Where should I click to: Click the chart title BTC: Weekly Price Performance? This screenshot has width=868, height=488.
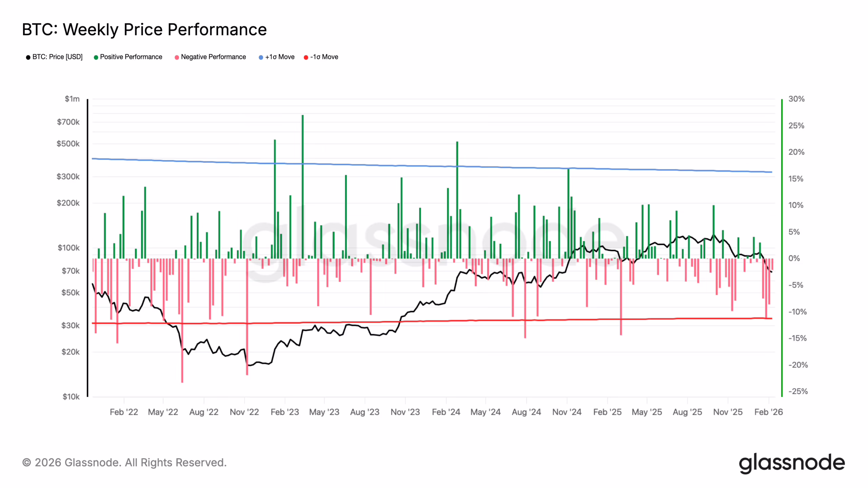coord(144,29)
